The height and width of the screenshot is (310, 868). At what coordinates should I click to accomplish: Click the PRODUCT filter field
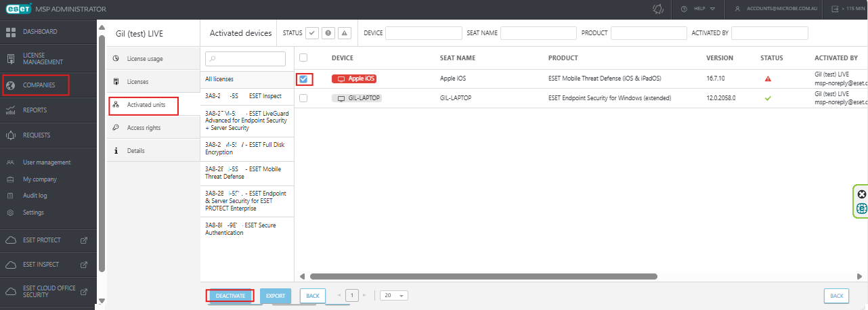[x=649, y=33]
